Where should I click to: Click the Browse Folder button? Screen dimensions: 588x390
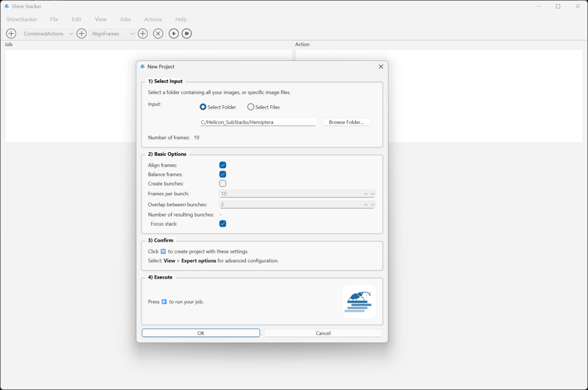pos(346,122)
